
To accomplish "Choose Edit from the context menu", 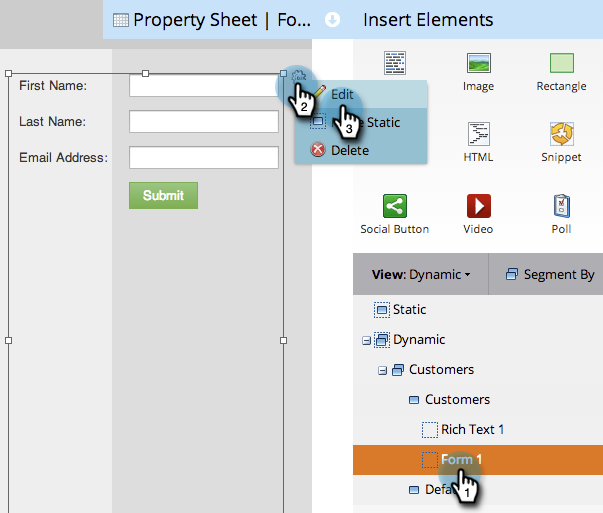I will 343,94.
